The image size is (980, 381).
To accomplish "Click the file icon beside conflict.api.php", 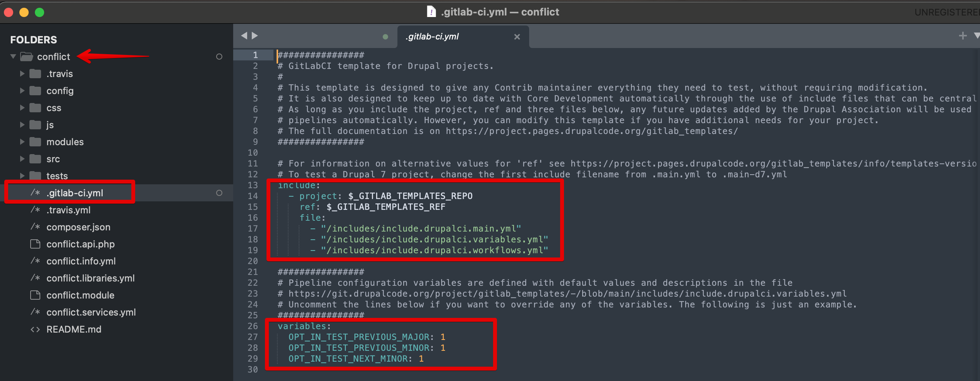I will coord(36,244).
